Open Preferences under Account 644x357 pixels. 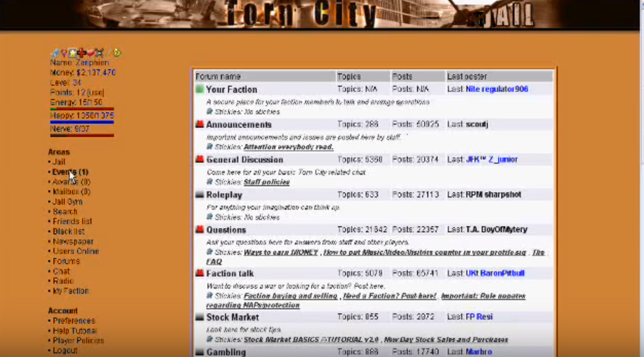click(x=73, y=321)
